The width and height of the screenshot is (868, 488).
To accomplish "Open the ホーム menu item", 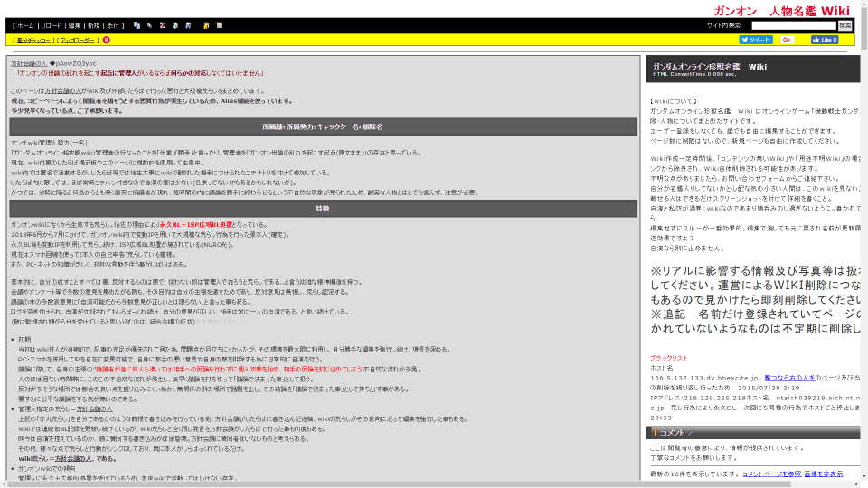I will (27, 26).
